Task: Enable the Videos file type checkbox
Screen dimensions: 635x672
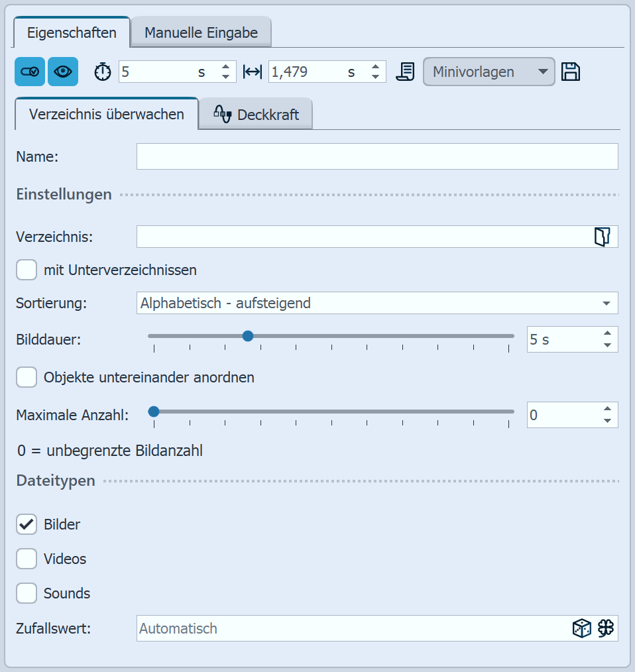Action: point(27,559)
